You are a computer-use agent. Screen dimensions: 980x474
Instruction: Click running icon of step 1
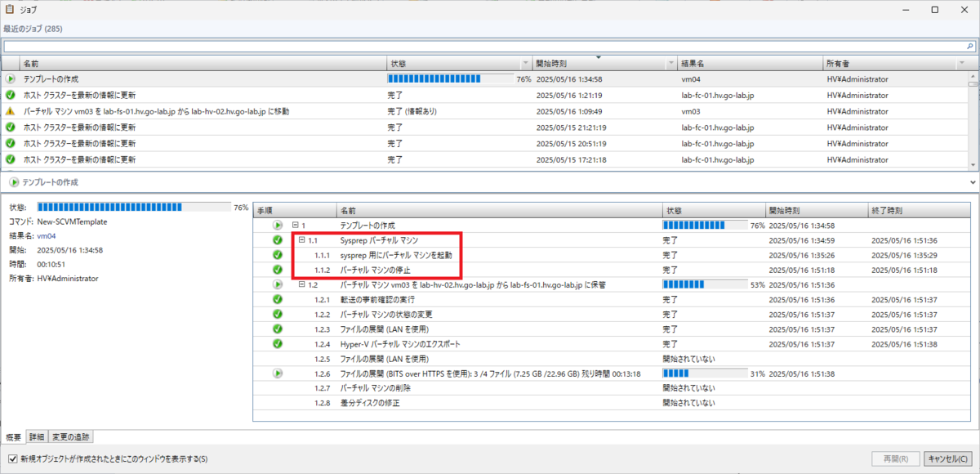coord(278,225)
